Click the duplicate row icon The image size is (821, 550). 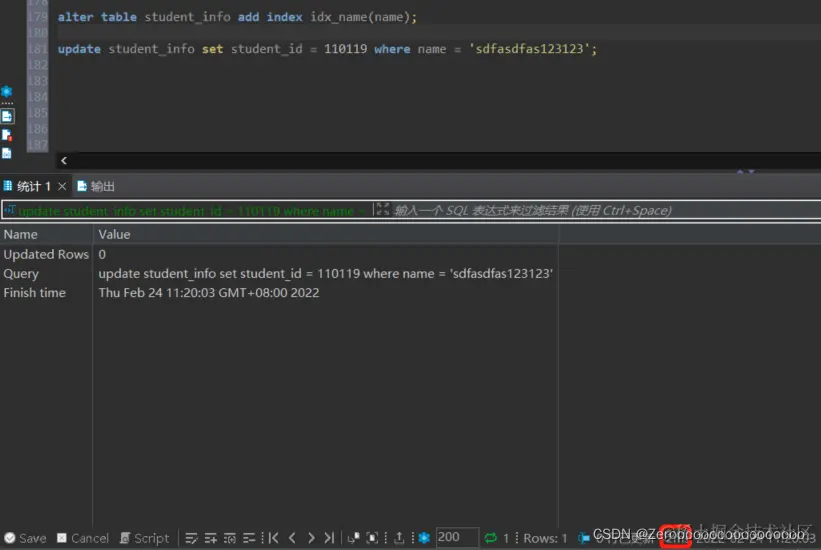click(230, 538)
